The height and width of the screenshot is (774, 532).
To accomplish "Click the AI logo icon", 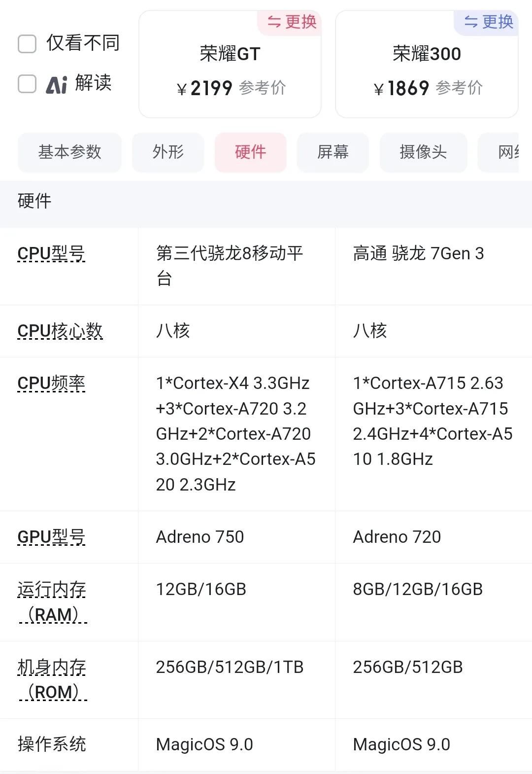I will click(x=57, y=84).
